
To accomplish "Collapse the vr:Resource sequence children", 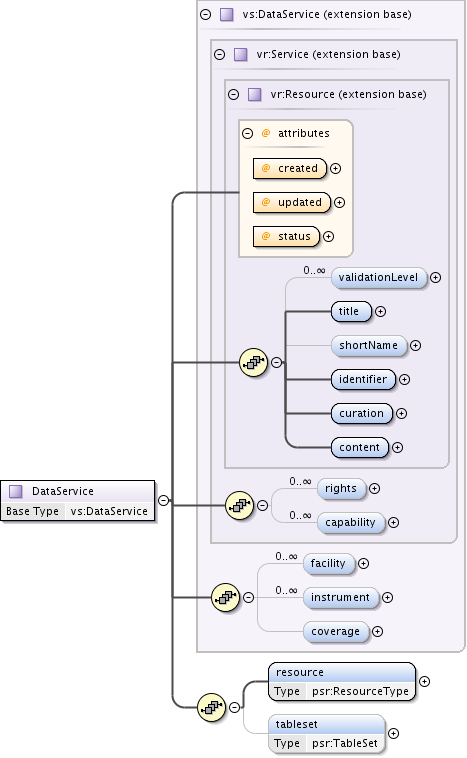I will click(277, 362).
